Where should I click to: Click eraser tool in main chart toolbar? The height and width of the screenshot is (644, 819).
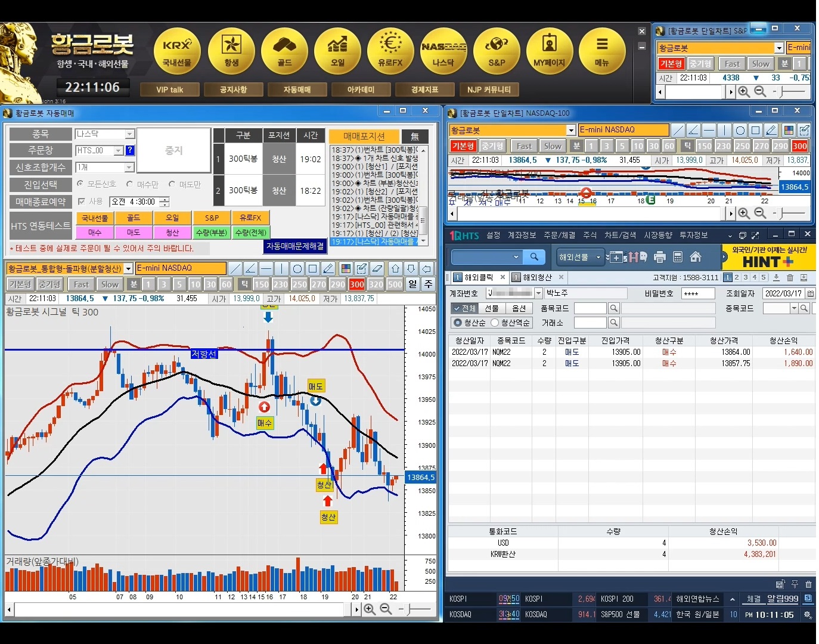(x=377, y=268)
